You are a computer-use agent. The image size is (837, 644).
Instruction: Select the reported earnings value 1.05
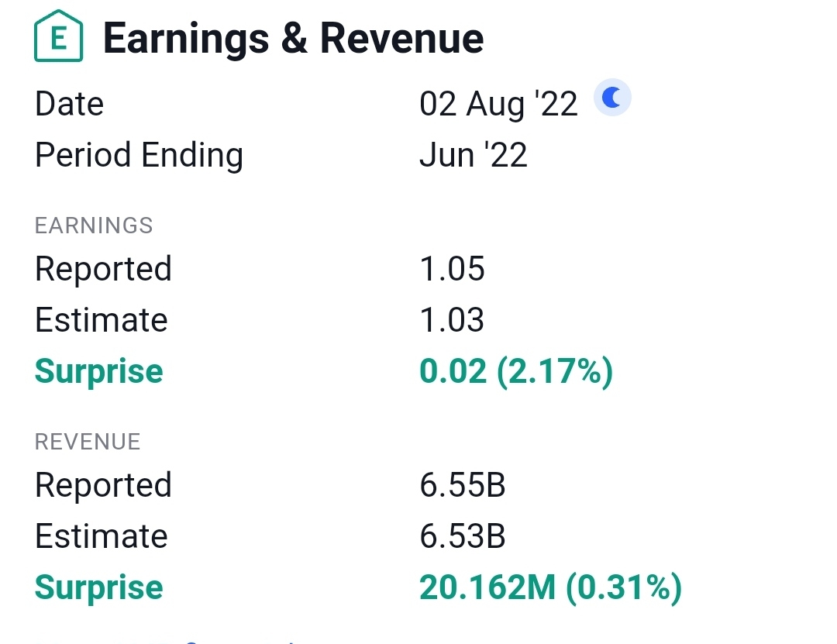point(452,269)
